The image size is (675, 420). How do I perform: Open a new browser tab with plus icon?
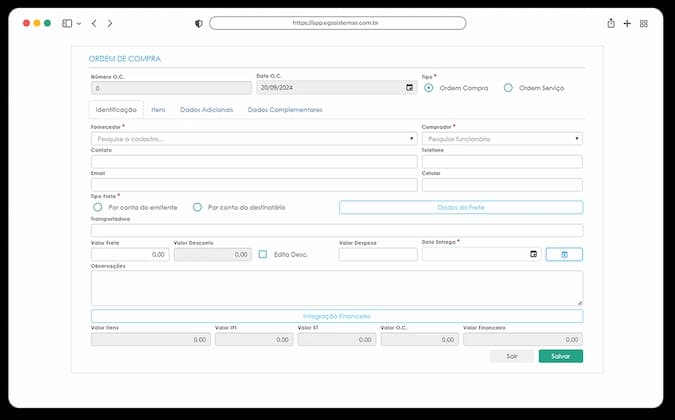pos(627,24)
